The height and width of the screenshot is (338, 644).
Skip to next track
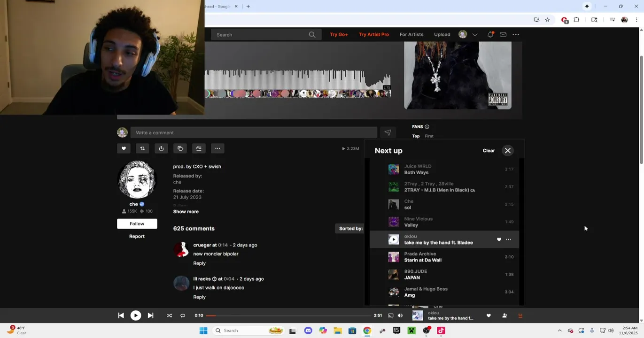(150, 315)
